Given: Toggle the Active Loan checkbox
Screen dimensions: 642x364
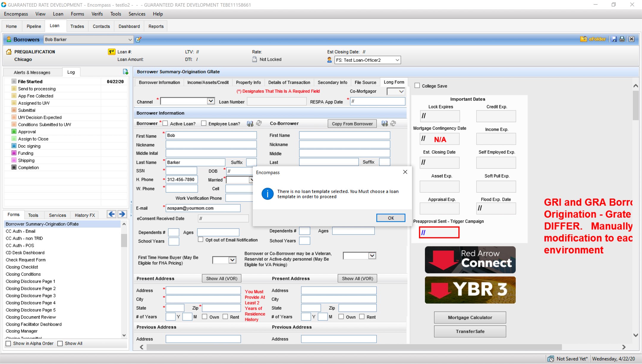Looking at the screenshot, I should tap(165, 123).
